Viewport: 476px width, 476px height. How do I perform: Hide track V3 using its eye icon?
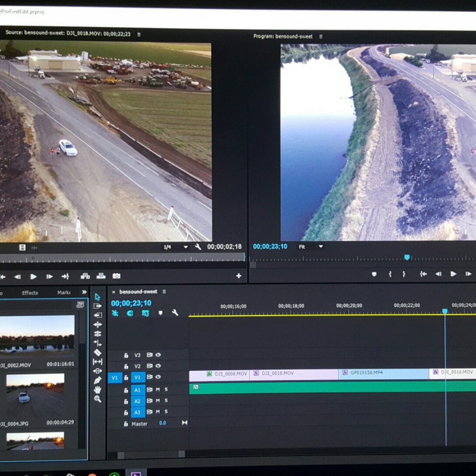coord(158,355)
